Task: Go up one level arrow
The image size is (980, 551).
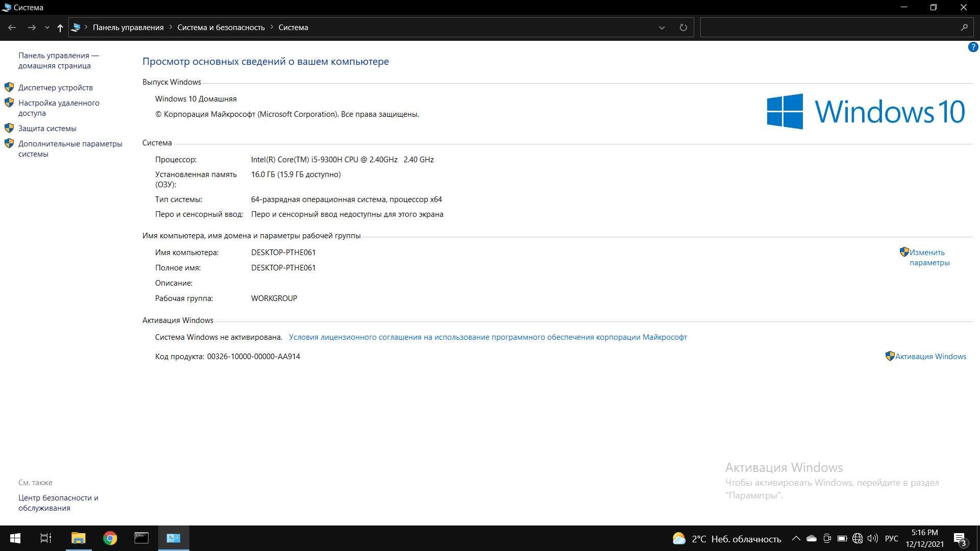Action: click(60, 28)
